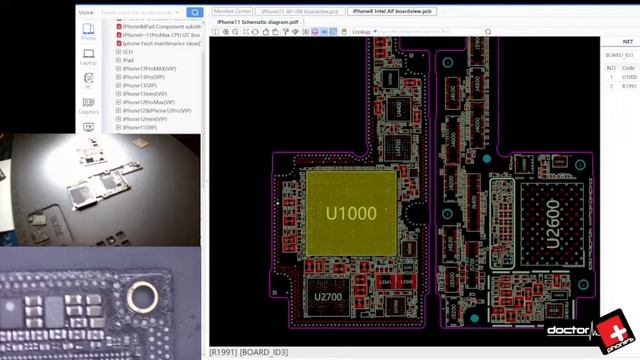Expand the iPhone12ProMax(VIP) node
Image resolution: width=640 pixels, height=360 pixels.
click(118, 102)
